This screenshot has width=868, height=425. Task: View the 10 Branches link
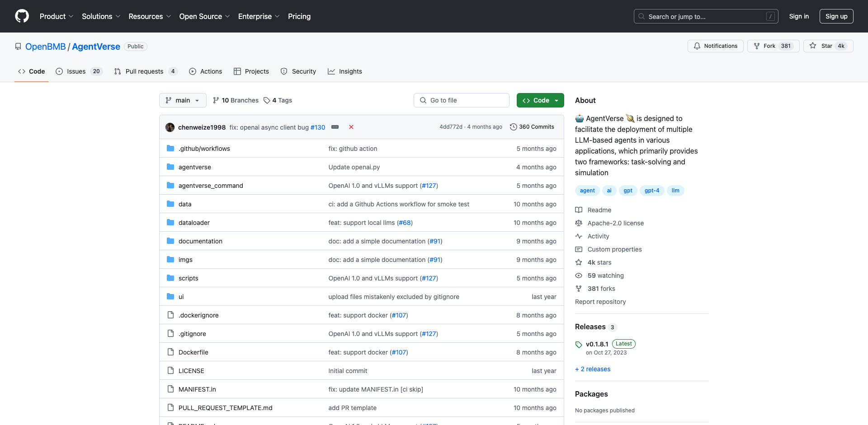[x=236, y=100]
